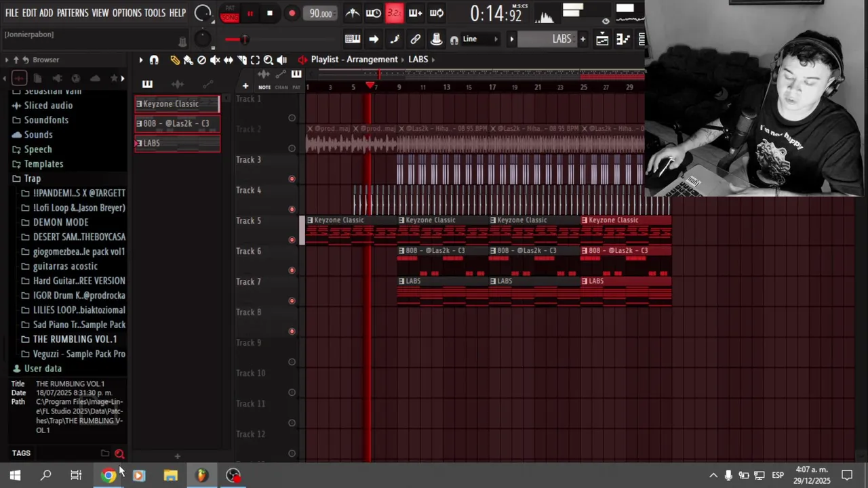Click the step edit arrow icon
The width and height of the screenshot is (868, 488).
(x=374, y=39)
